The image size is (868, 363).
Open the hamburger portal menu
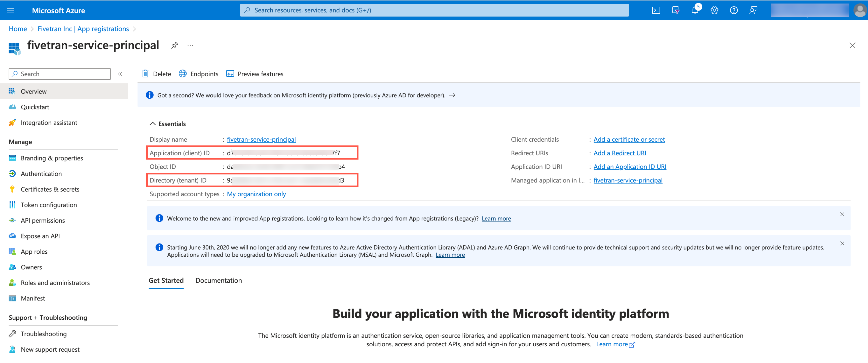(11, 10)
